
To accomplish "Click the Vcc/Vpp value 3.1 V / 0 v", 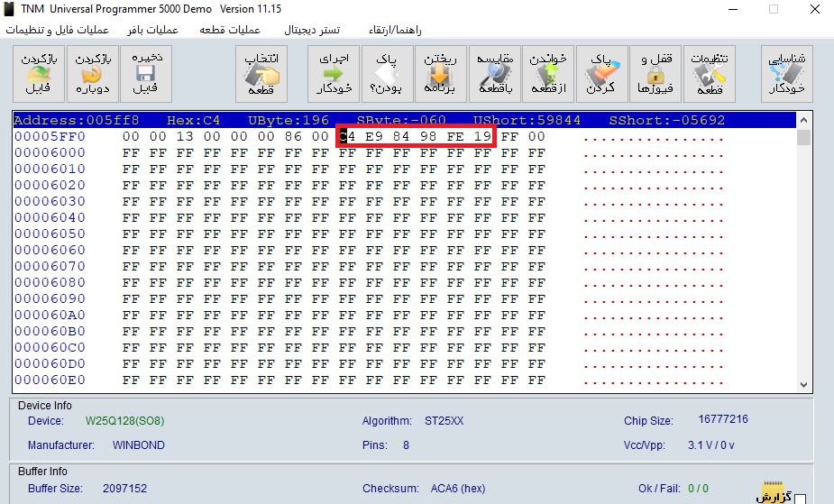I will click(x=711, y=445).
